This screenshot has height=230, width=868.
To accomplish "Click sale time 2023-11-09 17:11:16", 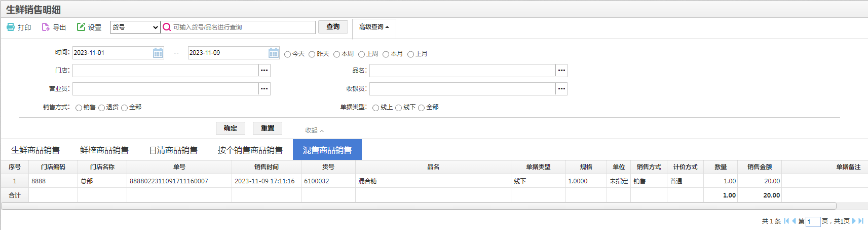I will [x=265, y=181].
